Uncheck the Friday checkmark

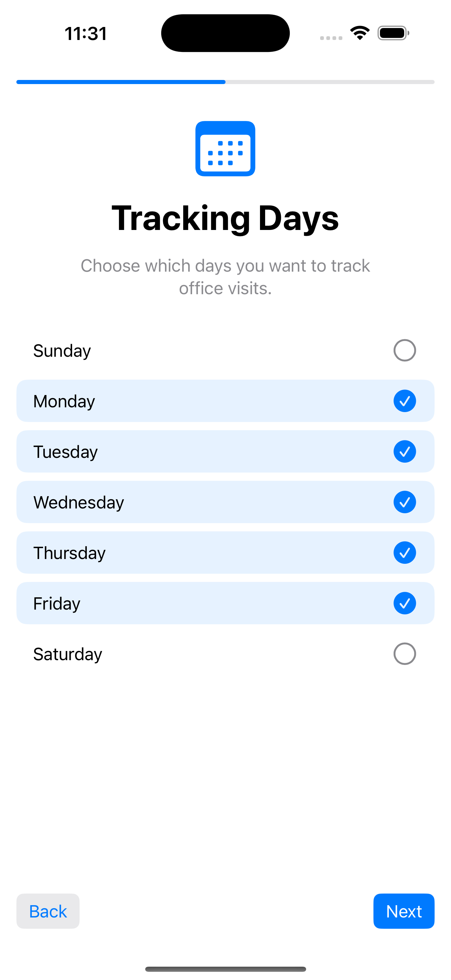click(x=404, y=603)
